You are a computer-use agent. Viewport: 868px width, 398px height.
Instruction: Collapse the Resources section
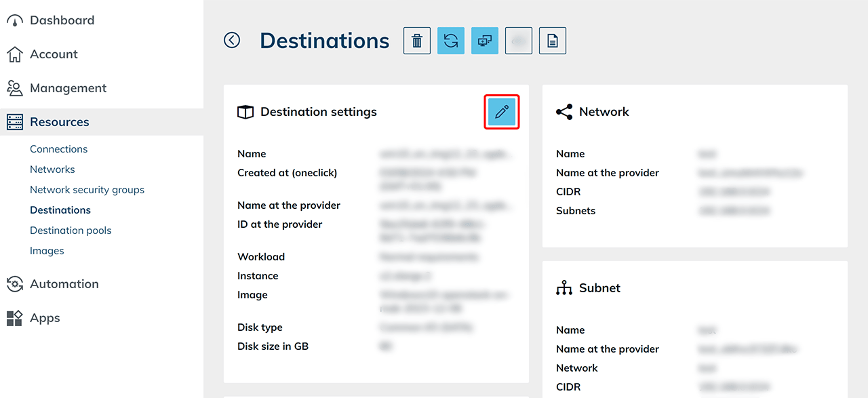tap(60, 122)
